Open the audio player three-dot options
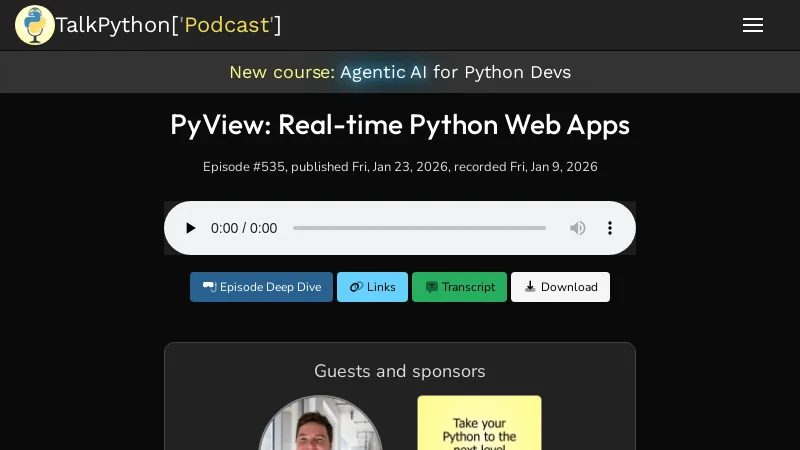 coord(610,228)
